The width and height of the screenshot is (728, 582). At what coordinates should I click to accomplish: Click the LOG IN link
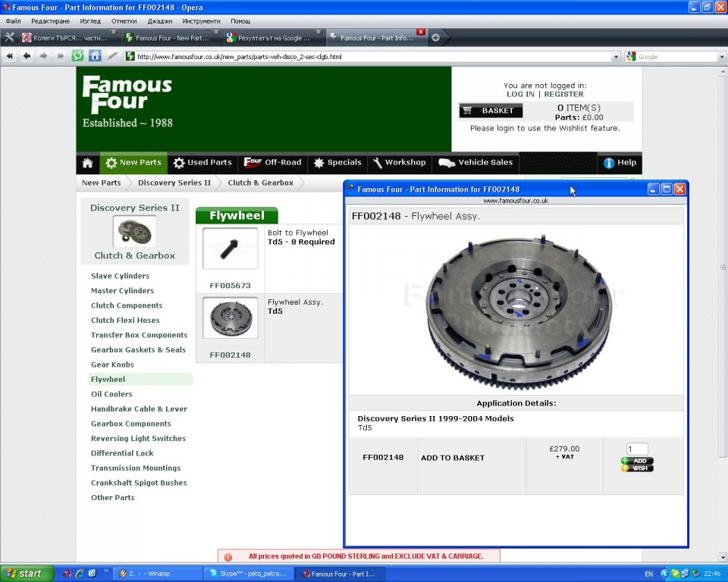[x=520, y=94]
